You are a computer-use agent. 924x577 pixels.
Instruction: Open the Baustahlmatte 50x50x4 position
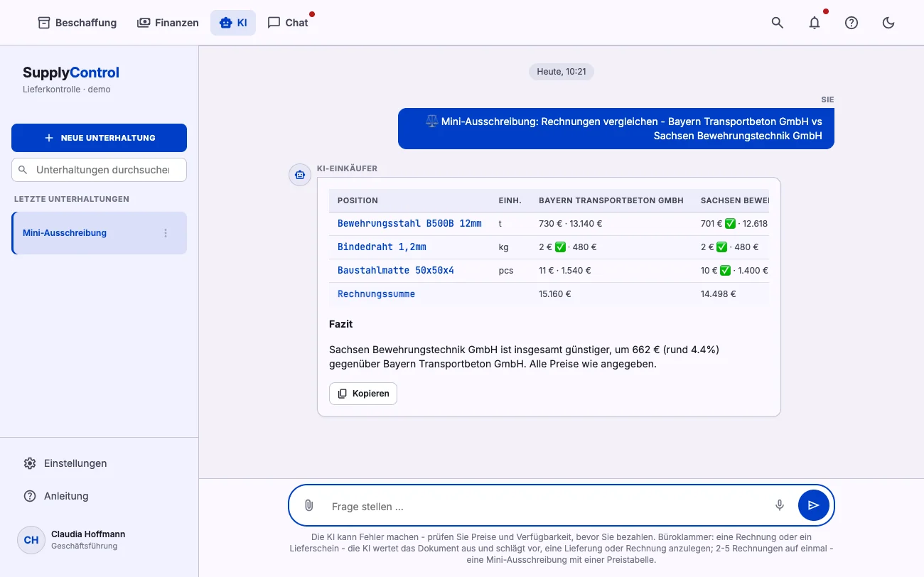pos(396,271)
